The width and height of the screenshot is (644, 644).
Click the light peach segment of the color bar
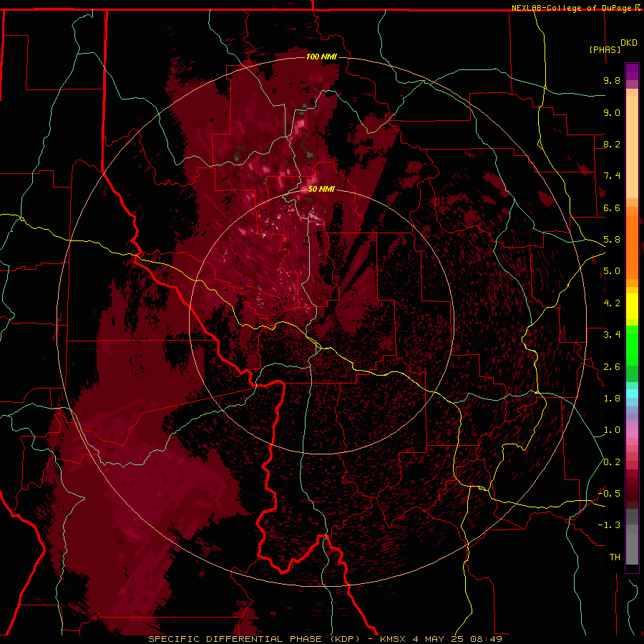pos(632,147)
